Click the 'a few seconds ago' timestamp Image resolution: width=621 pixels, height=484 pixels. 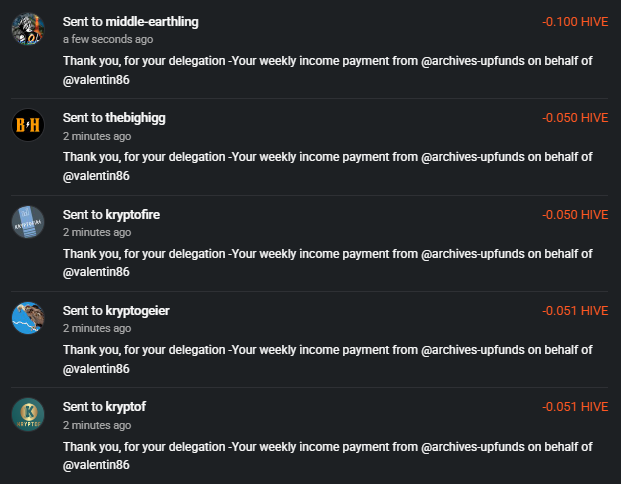coord(108,40)
